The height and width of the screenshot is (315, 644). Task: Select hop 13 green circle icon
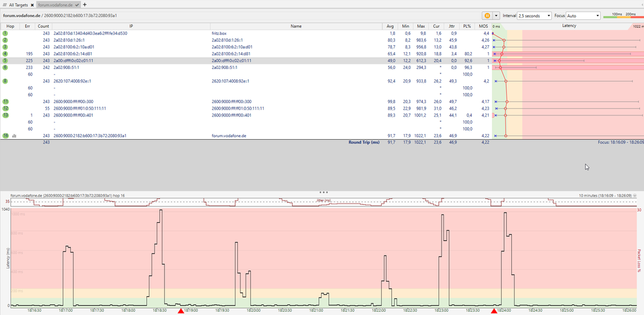pyautogui.click(x=5, y=115)
